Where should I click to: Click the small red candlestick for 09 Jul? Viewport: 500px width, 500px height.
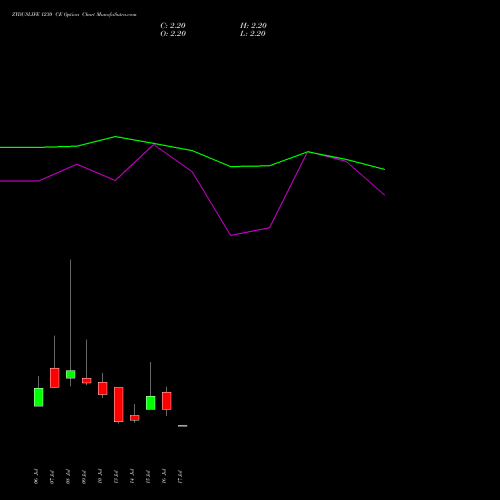87,381
